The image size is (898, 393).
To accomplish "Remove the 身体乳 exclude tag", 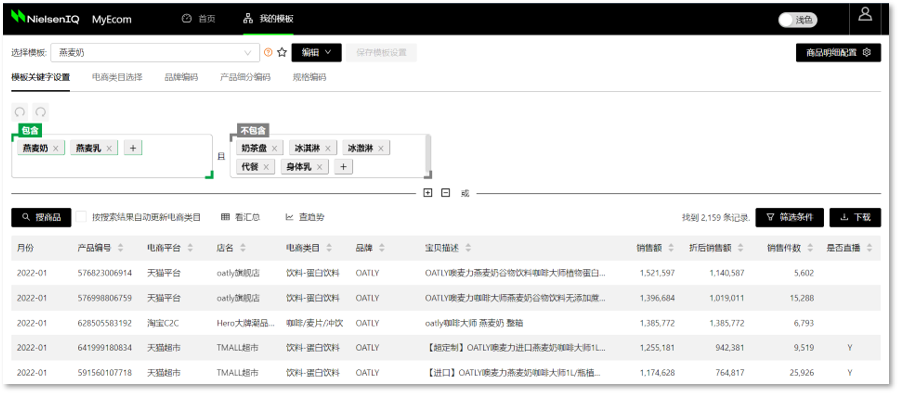I will [319, 167].
